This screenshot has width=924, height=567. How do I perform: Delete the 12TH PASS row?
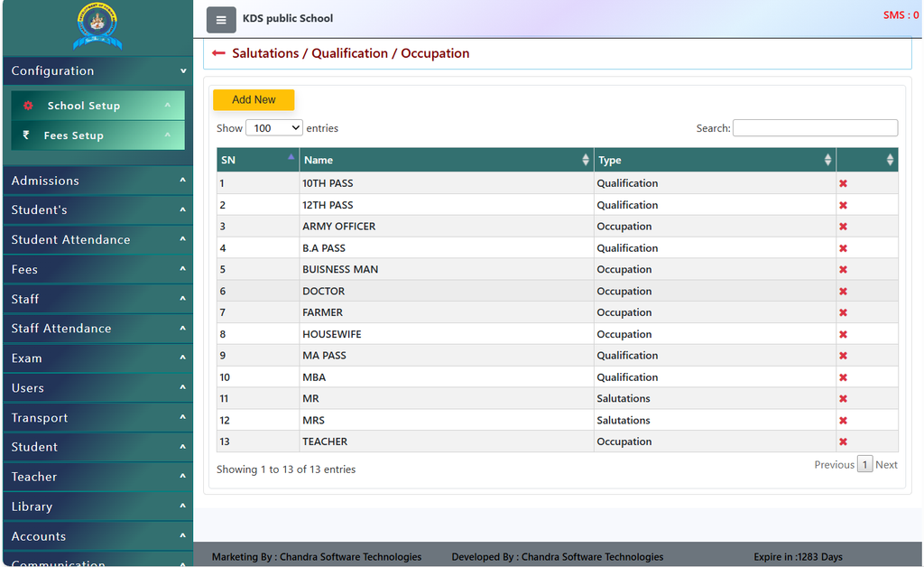tap(843, 205)
